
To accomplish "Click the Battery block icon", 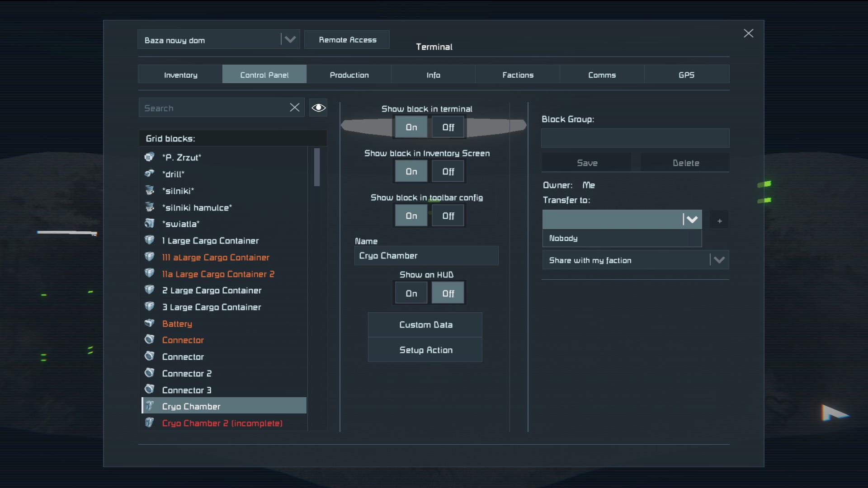I will 150,323.
